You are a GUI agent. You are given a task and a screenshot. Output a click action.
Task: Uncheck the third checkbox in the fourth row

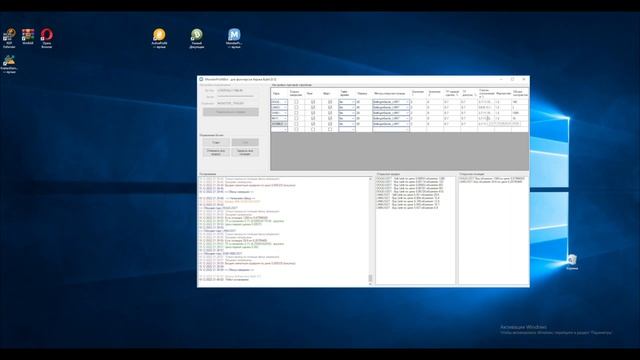click(330, 118)
